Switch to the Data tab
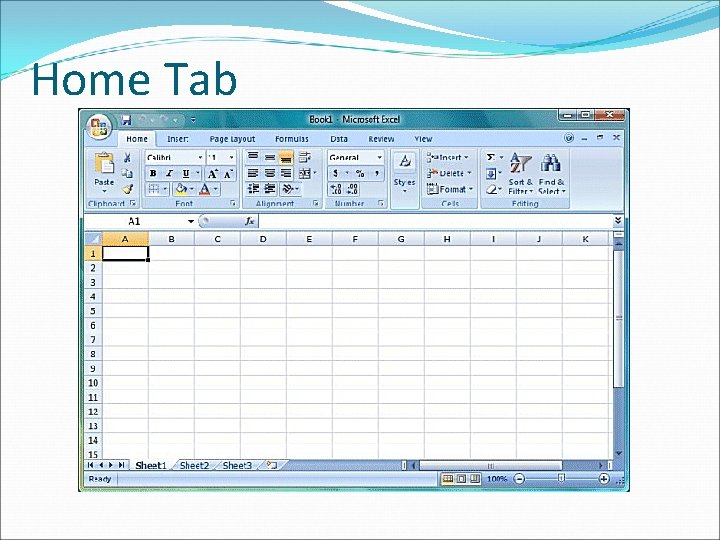Screen dimensions: 720x540 339,139
